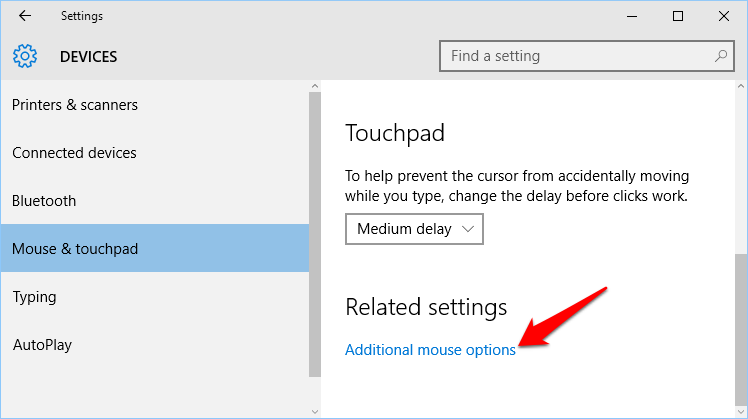Click the Find a setting field

[x=586, y=56]
